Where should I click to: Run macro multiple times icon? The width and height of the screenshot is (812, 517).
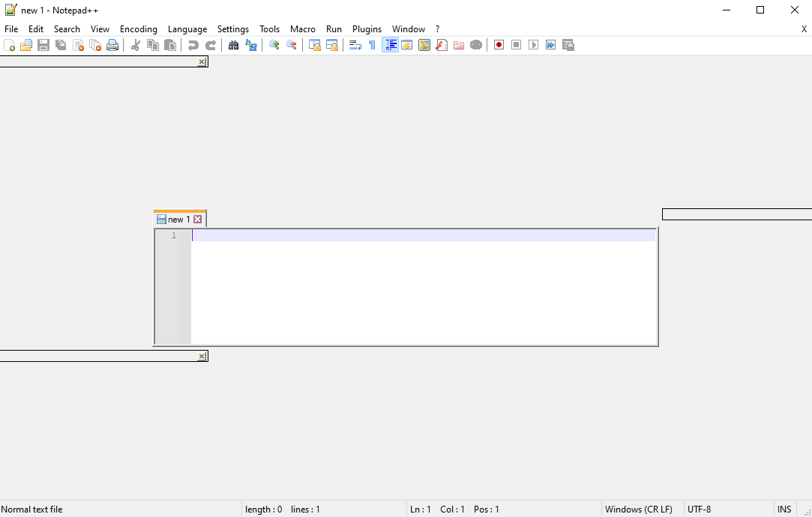click(550, 45)
